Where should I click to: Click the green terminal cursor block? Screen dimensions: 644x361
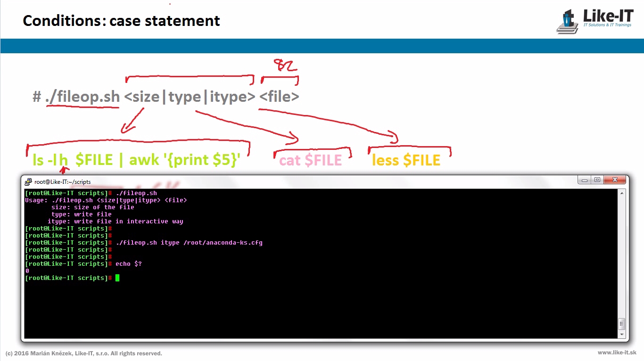click(117, 278)
